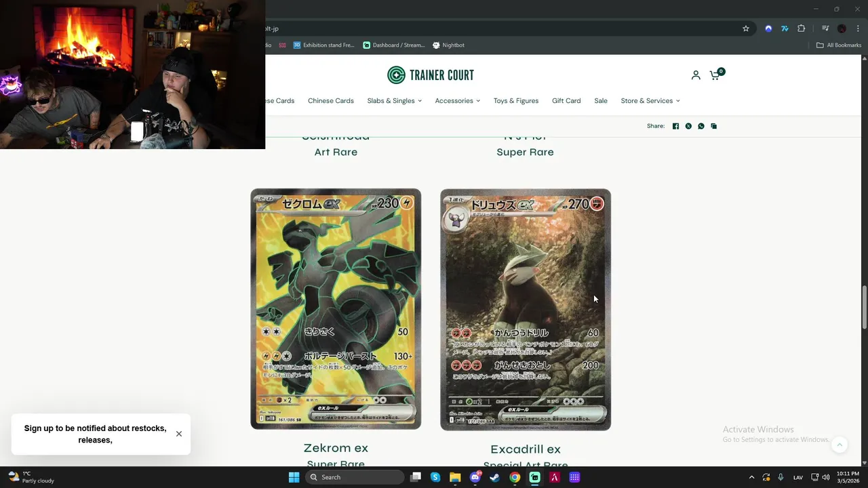Click the Excadrill ex card image
Image resolution: width=868 pixels, height=488 pixels.
click(526, 310)
